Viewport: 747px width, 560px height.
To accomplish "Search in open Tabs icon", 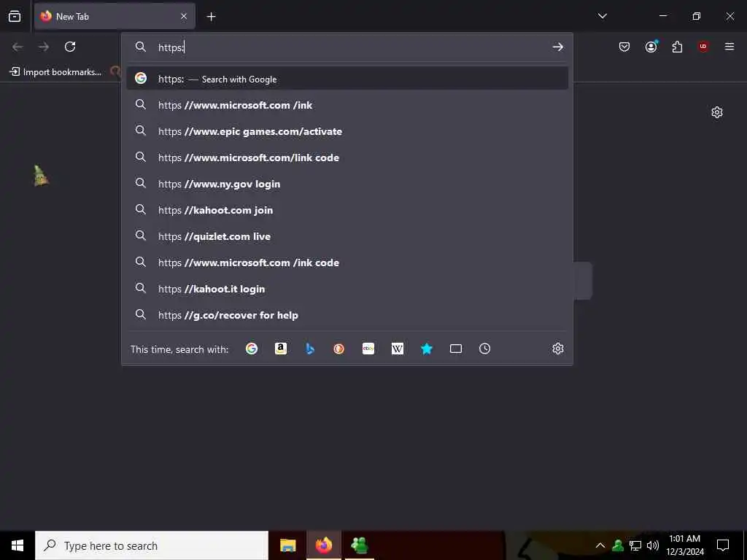I will pos(455,349).
